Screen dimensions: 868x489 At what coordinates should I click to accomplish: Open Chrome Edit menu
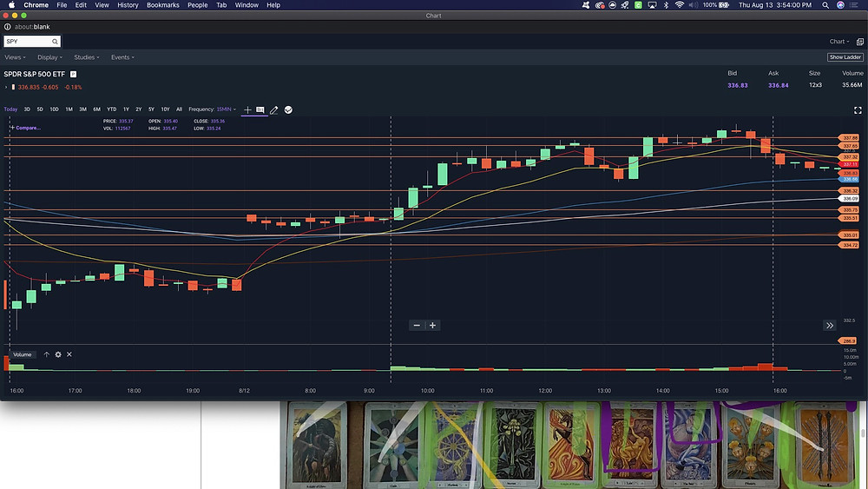pos(81,5)
